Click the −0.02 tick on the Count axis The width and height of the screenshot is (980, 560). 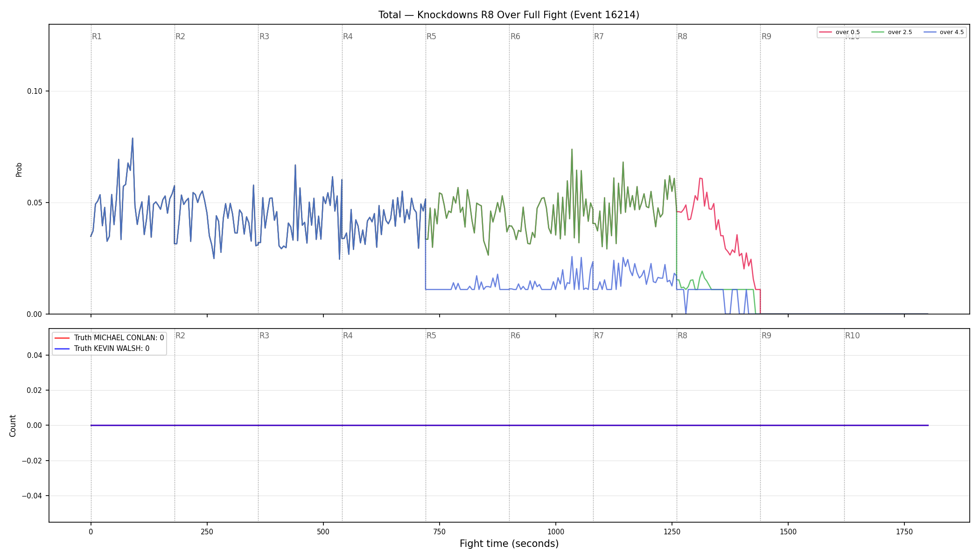[32, 461]
